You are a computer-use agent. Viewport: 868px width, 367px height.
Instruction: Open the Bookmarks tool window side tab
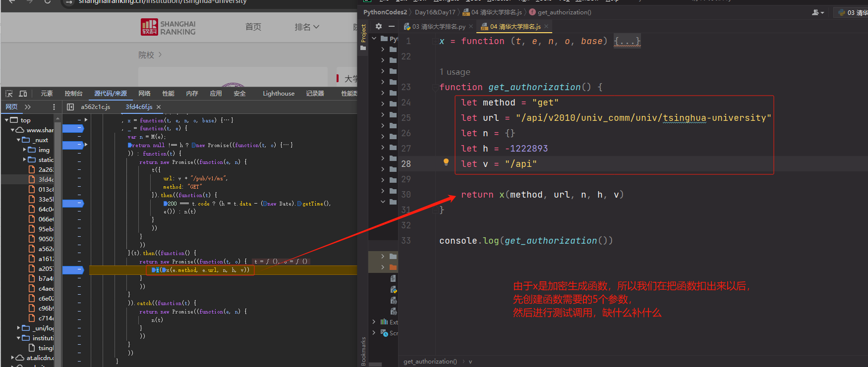[x=363, y=351]
